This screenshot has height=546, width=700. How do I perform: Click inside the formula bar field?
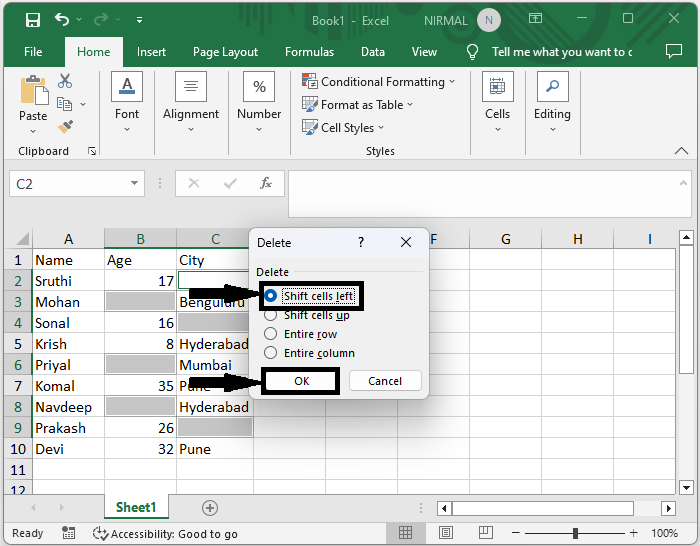coord(480,192)
